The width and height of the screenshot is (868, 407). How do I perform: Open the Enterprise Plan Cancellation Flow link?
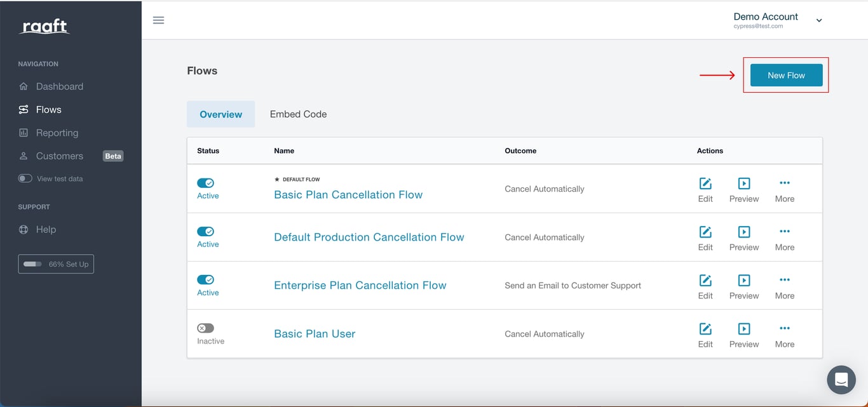360,285
